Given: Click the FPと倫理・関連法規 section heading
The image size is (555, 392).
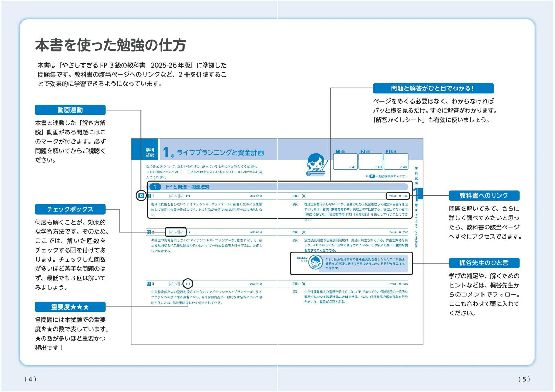Looking at the screenshot, I should [188, 187].
